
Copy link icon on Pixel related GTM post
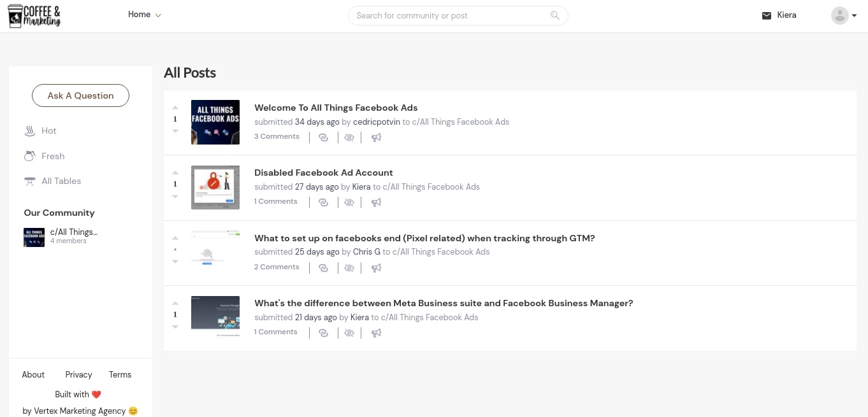[324, 268]
